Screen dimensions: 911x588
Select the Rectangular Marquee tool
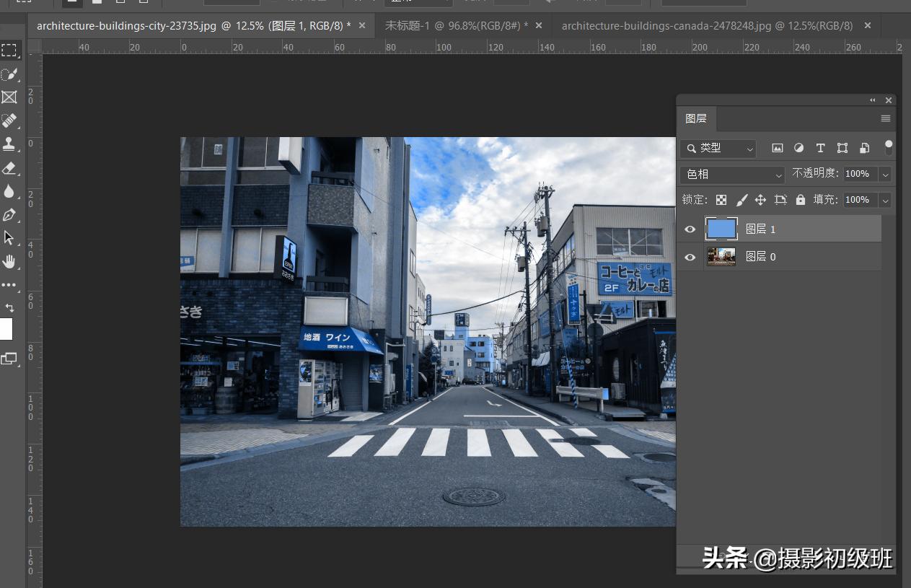pos(9,51)
